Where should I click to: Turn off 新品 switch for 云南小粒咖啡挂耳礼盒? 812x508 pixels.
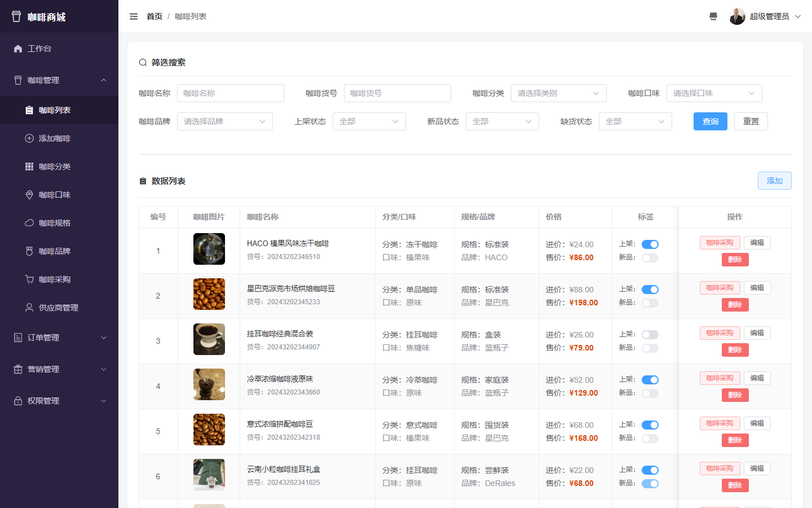coord(650,484)
